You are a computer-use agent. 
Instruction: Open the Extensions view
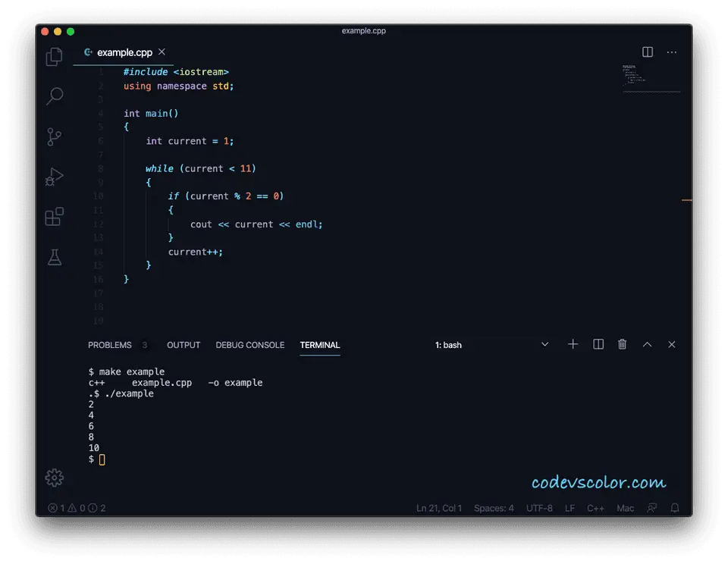pyautogui.click(x=55, y=216)
